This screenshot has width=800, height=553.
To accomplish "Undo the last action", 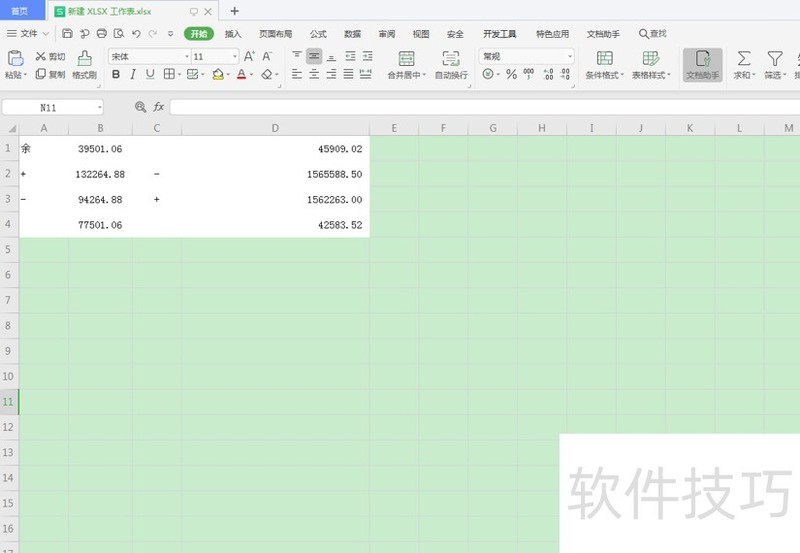I will pos(136,34).
